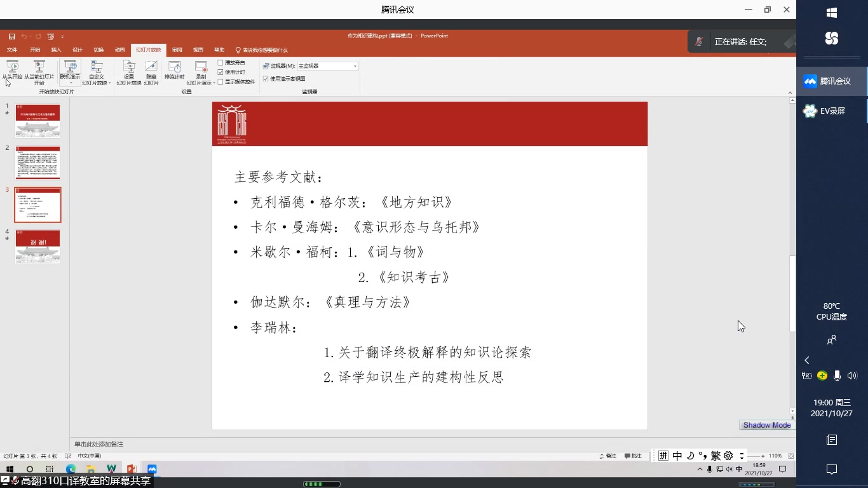Click the Record Slide Show icon (录制幻灯片演示)

pos(201,66)
